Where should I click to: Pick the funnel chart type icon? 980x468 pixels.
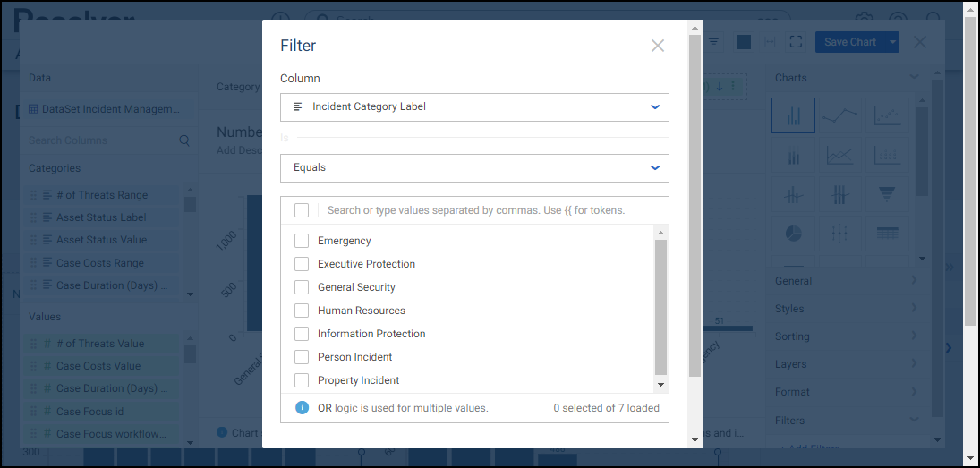pos(887,193)
